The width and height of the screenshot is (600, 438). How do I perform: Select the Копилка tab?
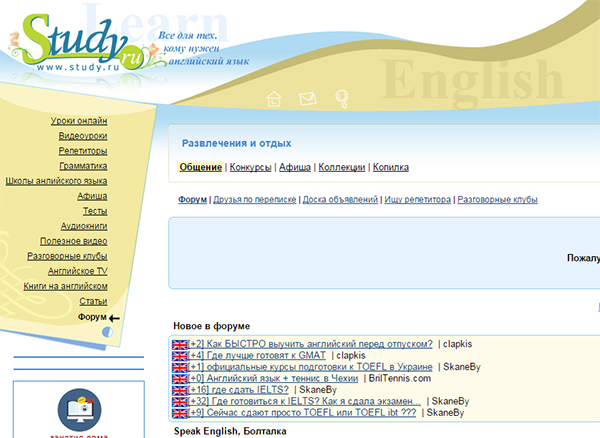(390, 167)
